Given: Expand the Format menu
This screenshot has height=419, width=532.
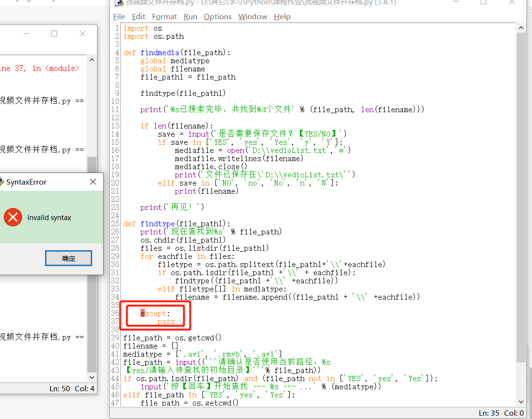Looking at the screenshot, I should click(x=164, y=17).
